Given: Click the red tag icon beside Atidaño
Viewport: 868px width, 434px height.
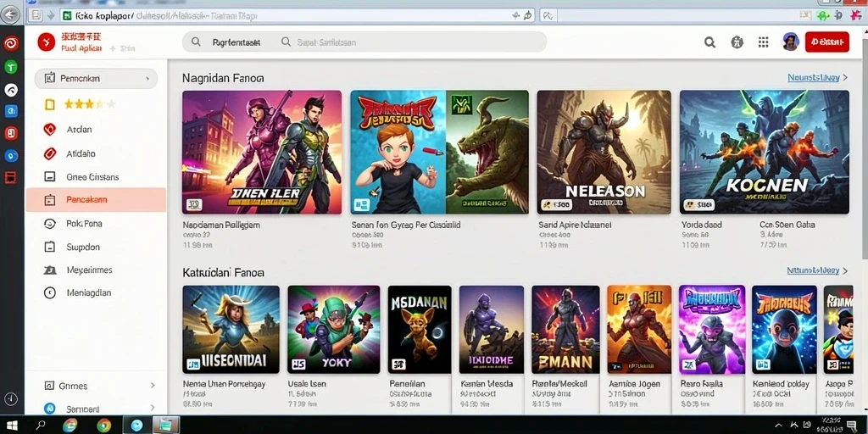Looking at the screenshot, I should coord(50,153).
